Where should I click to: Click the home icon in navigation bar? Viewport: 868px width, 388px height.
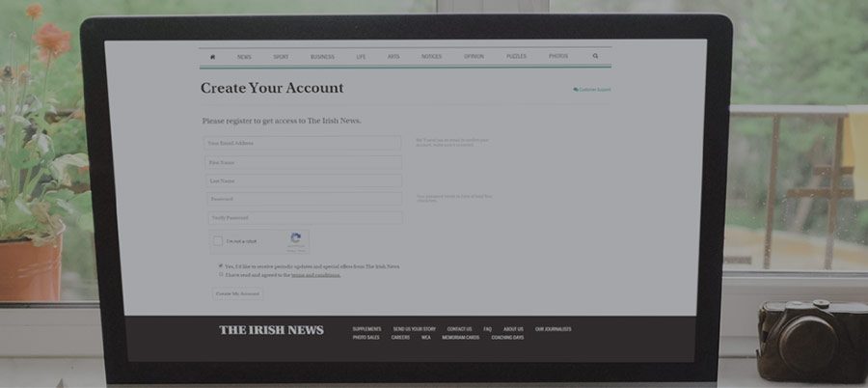click(x=212, y=57)
